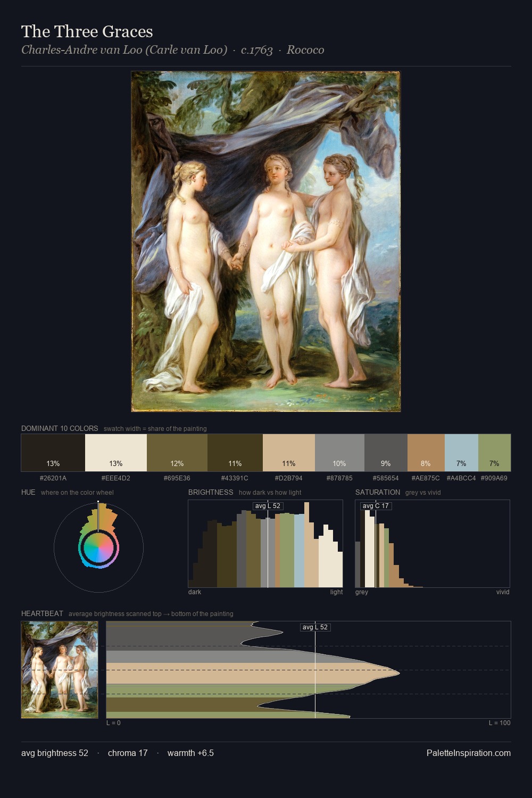Screen dimensions: 532x798
Task: Click the SATURATION section heading
Action: click(378, 492)
